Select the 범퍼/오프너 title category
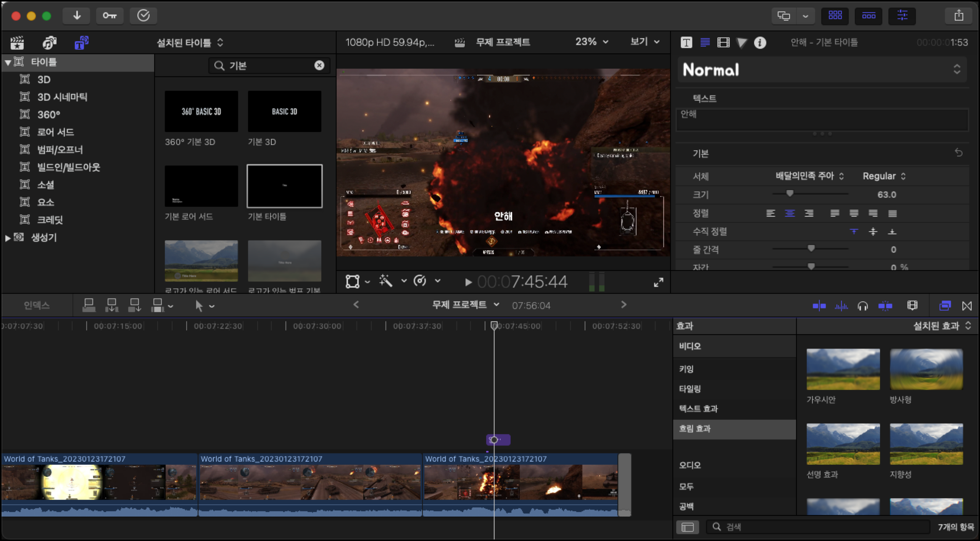This screenshot has height=541, width=980. tap(60, 150)
